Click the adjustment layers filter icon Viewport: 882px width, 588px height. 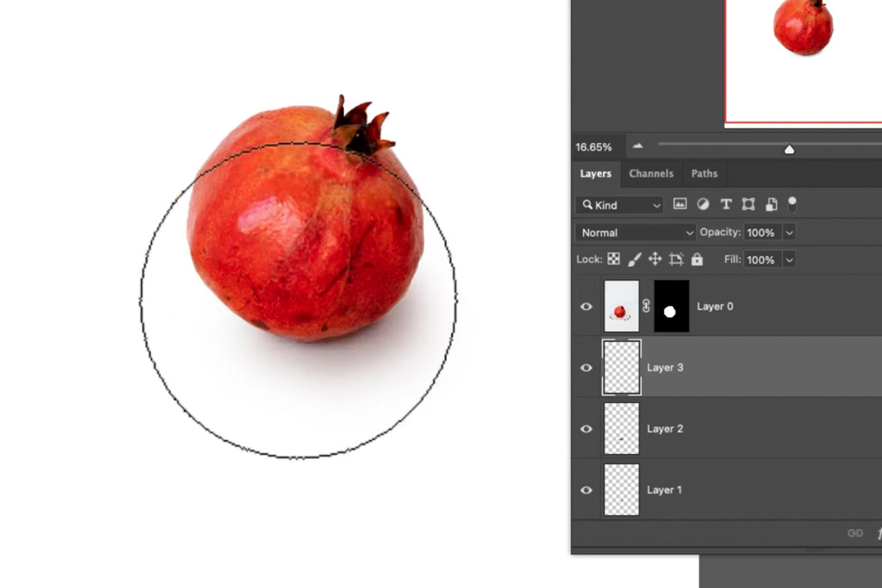point(703,204)
